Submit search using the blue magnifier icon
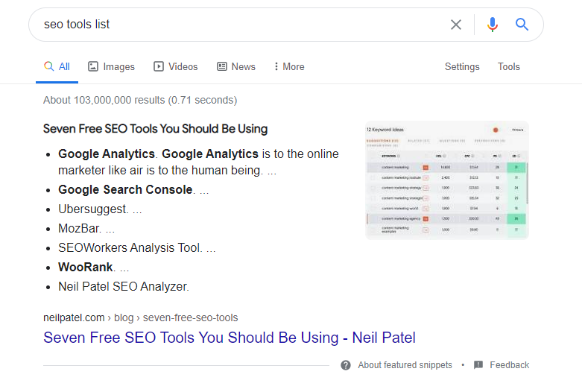Viewport: 582px width, 392px height. (522, 25)
